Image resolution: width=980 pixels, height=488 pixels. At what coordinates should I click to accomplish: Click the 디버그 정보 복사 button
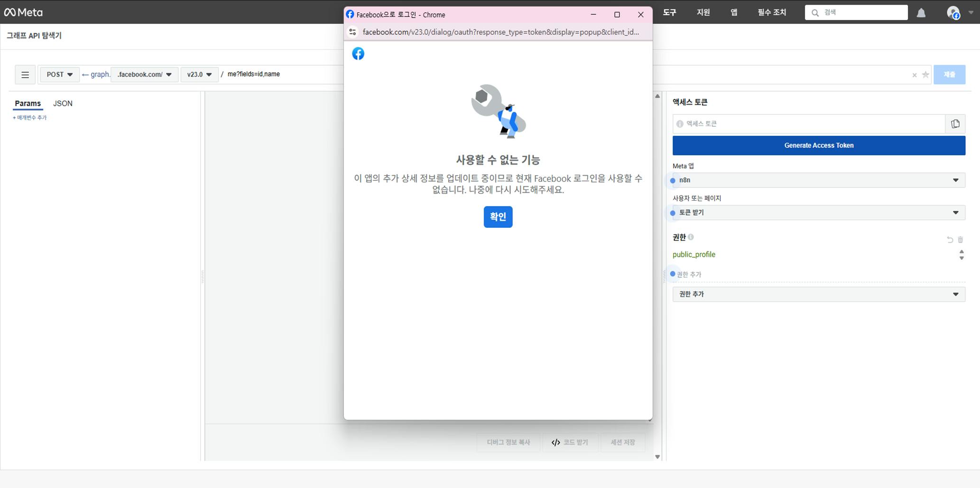508,442
